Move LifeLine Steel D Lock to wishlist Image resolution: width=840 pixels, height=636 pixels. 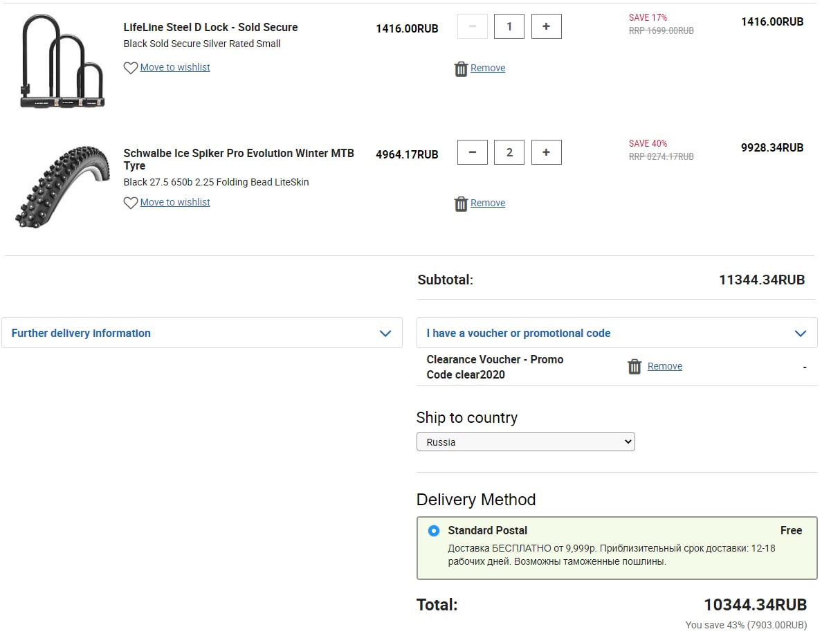(x=175, y=67)
